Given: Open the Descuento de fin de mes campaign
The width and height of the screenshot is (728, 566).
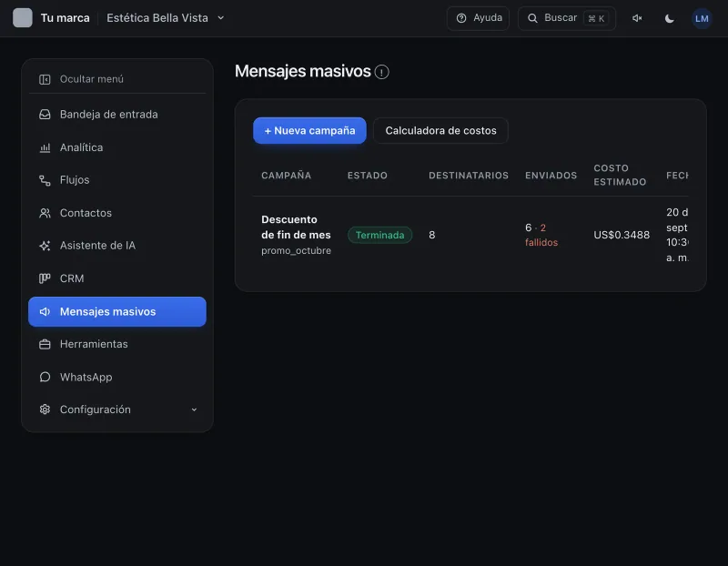Looking at the screenshot, I should coord(296,227).
